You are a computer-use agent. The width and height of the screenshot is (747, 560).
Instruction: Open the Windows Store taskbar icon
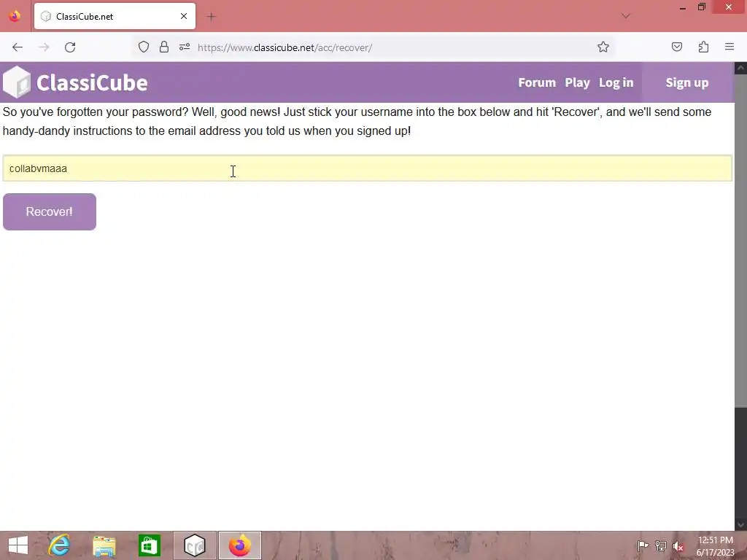tap(149, 545)
